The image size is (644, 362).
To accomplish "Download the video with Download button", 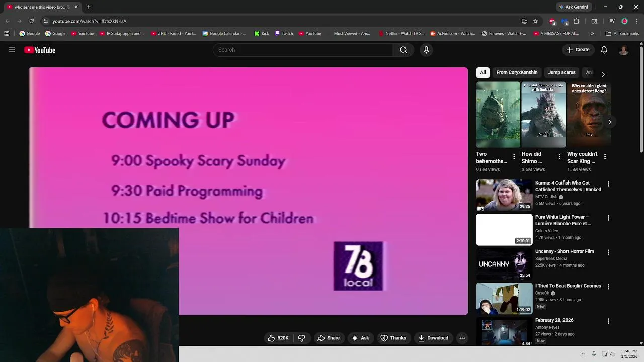I will point(433,338).
